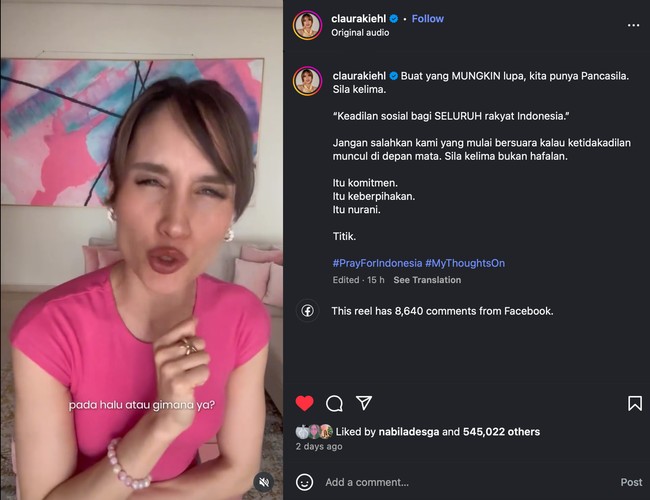Save the post with the bookmark icon
Image resolution: width=650 pixels, height=500 pixels.
[x=635, y=403]
